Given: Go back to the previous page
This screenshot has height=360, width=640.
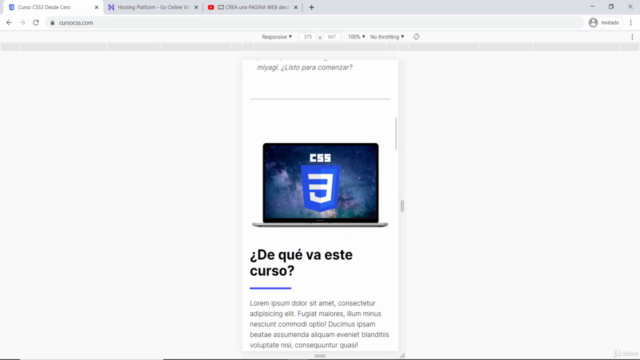Looking at the screenshot, I should (9, 23).
